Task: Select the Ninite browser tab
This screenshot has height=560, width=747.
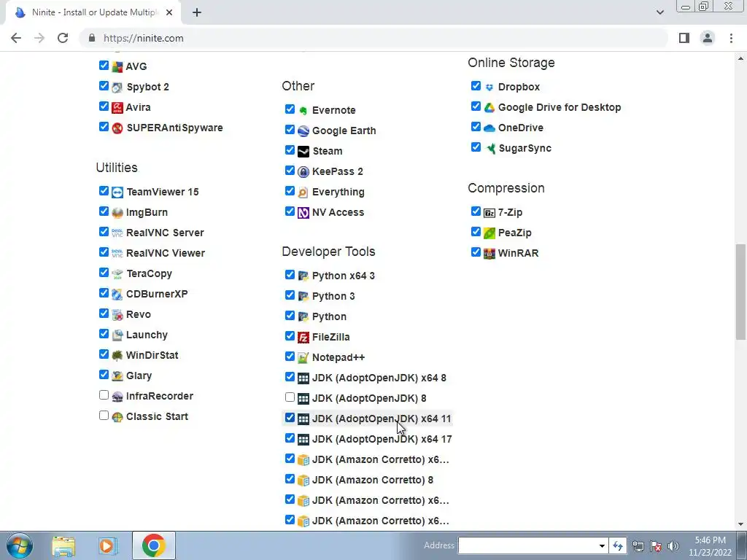Action: [x=94, y=12]
